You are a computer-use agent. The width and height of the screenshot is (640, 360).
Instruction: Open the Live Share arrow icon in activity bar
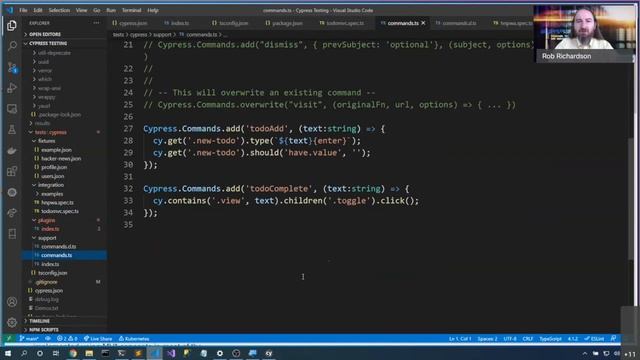12,213
